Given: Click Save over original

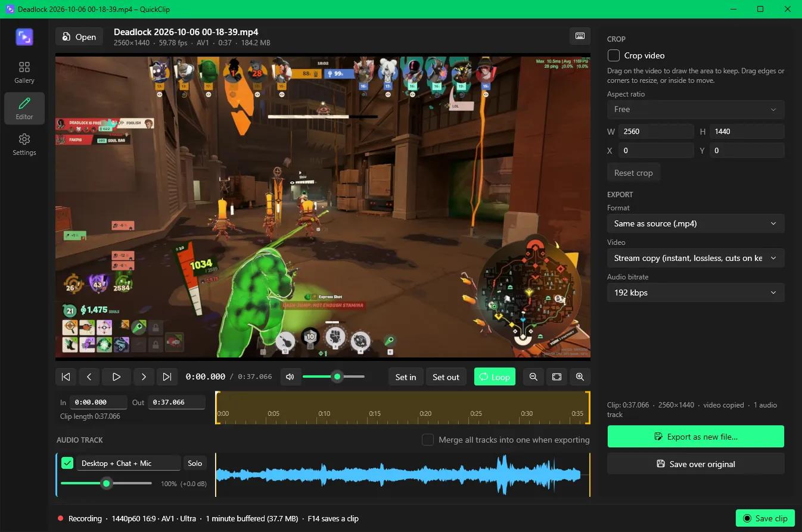Looking at the screenshot, I should point(695,463).
